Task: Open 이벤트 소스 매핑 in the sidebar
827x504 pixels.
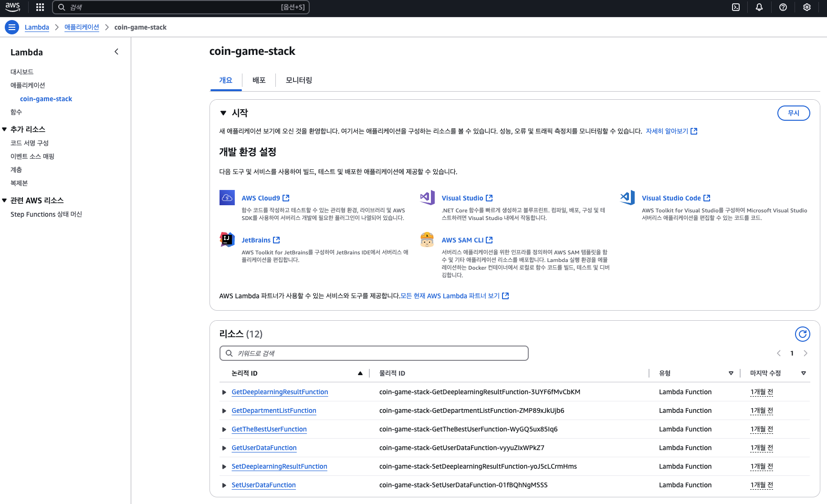Action: 32,156
